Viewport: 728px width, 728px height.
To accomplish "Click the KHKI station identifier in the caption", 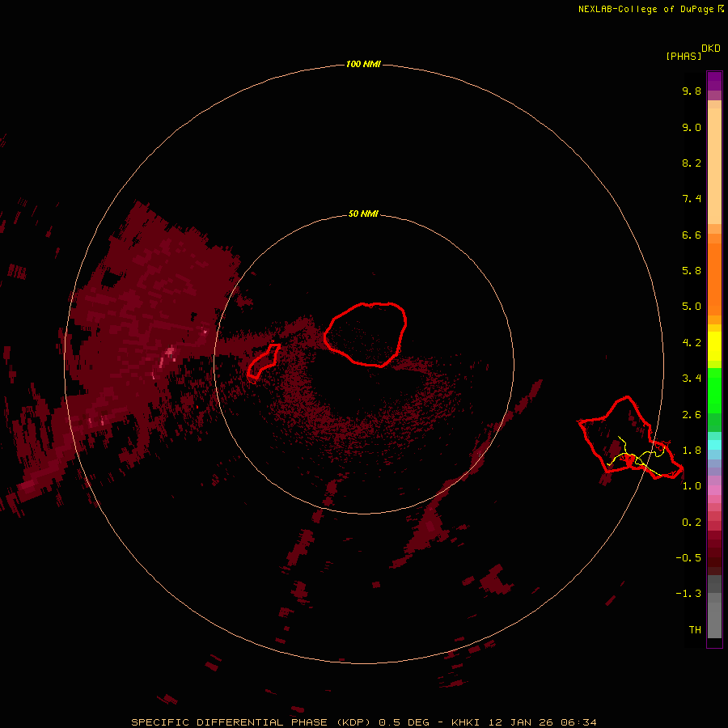I will coord(465,722).
